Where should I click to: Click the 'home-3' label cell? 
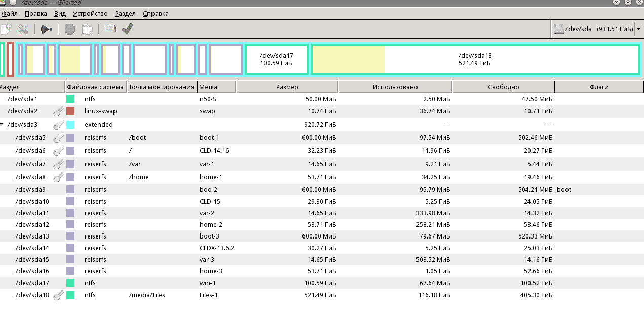(211, 271)
